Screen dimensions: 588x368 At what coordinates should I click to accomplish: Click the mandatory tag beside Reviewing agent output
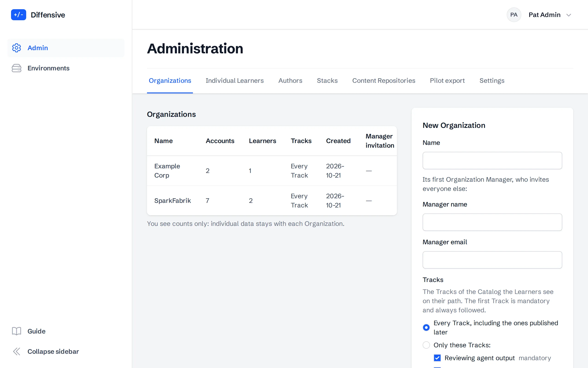point(534,358)
